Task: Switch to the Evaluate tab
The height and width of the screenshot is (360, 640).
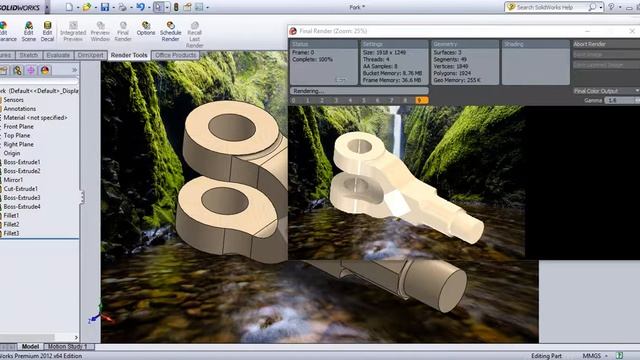Action: pos(58,55)
